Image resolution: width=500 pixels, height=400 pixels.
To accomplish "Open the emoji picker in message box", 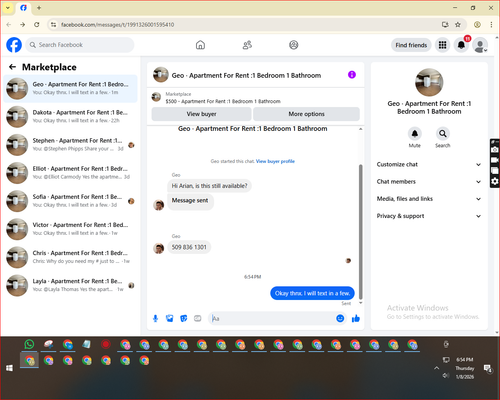I will (340, 318).
